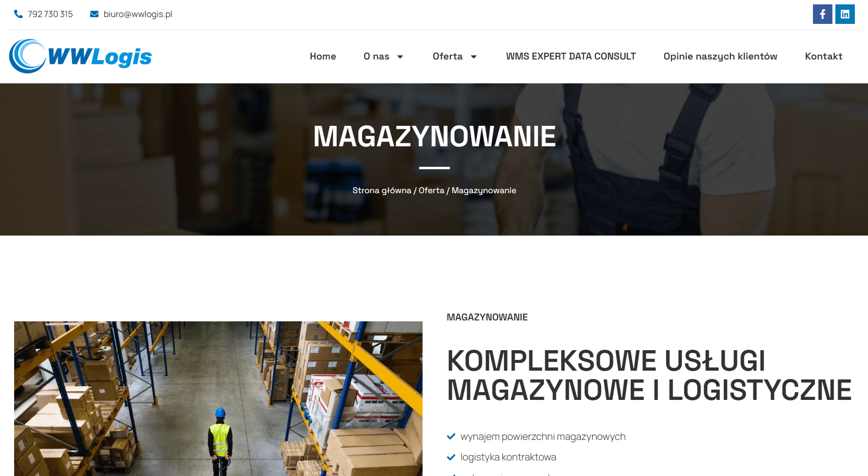Expand the O nas dropdown arrow
The height and width of the screenshot is (476, 868).
pyautogui.click(x=400, y=57)
